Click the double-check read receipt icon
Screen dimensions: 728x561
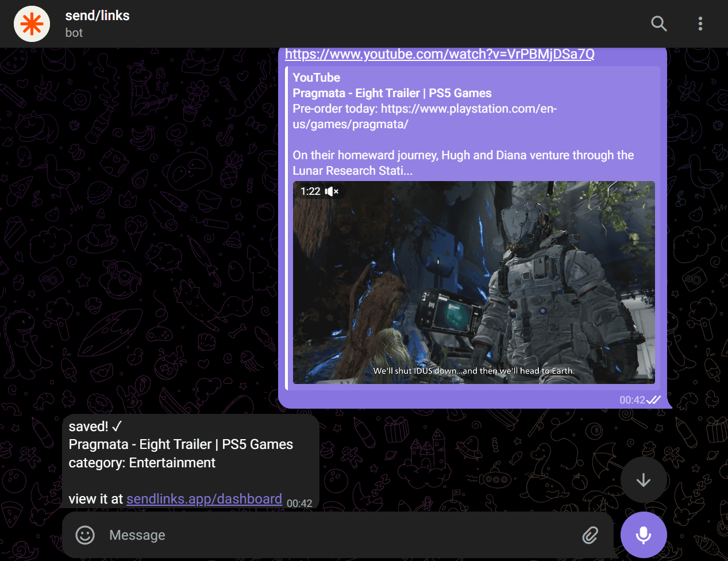click(x=654, y=400)
